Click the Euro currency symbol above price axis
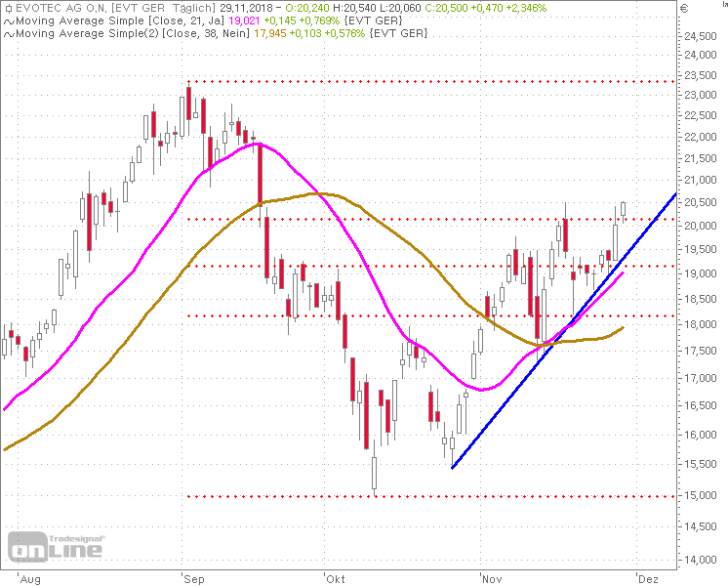The height and width of the screenshot is (586, 728). (683, 9)
